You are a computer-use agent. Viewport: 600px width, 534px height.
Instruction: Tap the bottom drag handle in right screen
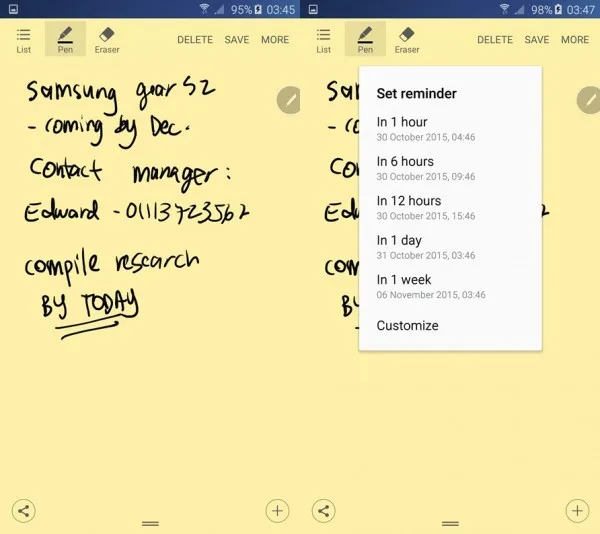(x=450, y=524)
